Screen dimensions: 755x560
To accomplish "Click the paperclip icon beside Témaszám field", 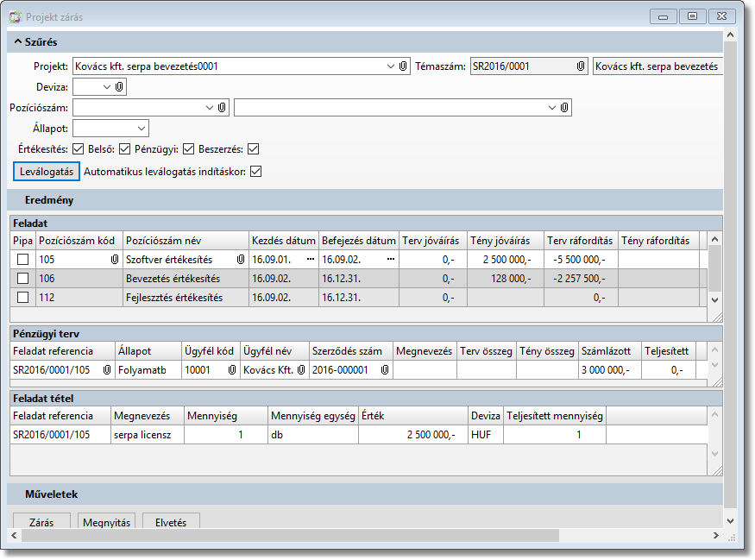I will pyautogui.click(x=581, y=66).
